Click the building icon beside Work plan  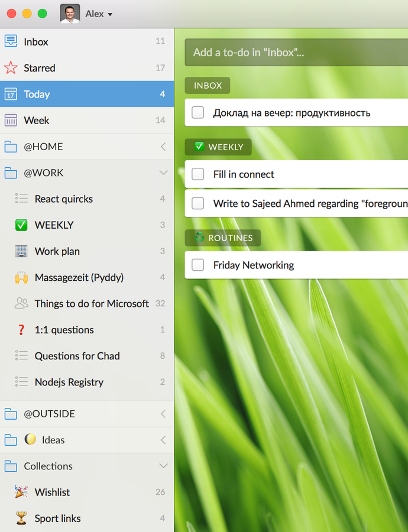click(x=21, y=251)
